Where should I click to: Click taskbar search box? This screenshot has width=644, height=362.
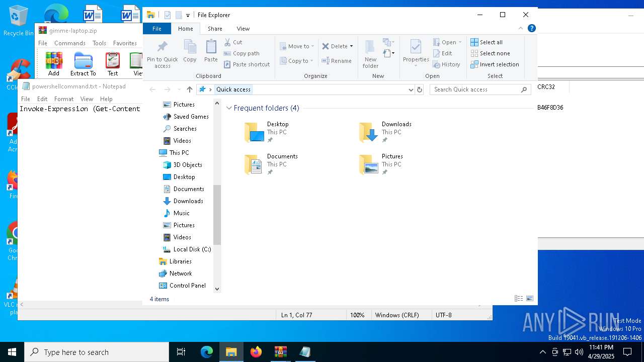(x=97, y=352)
